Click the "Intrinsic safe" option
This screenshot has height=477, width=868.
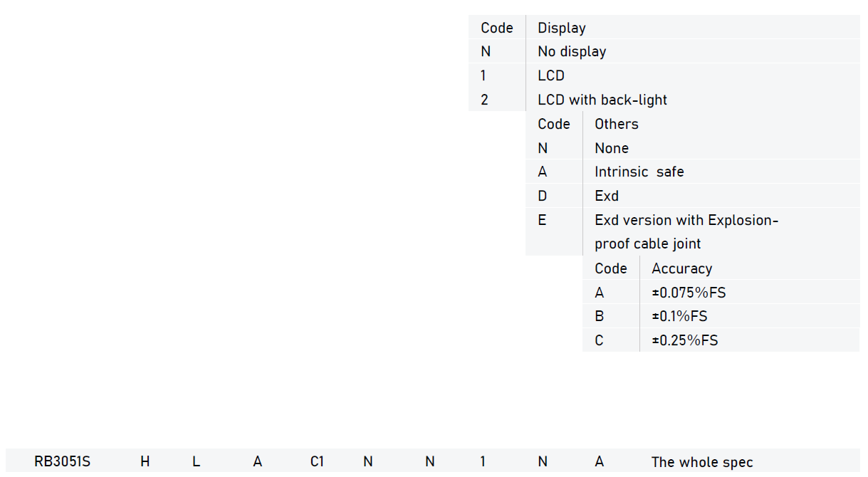[639, 172]
